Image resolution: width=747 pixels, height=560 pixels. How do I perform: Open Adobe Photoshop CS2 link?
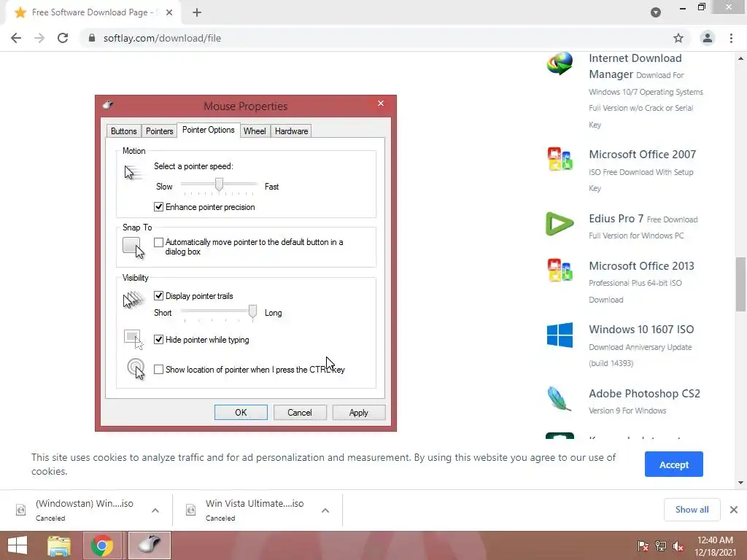(645, 394)
